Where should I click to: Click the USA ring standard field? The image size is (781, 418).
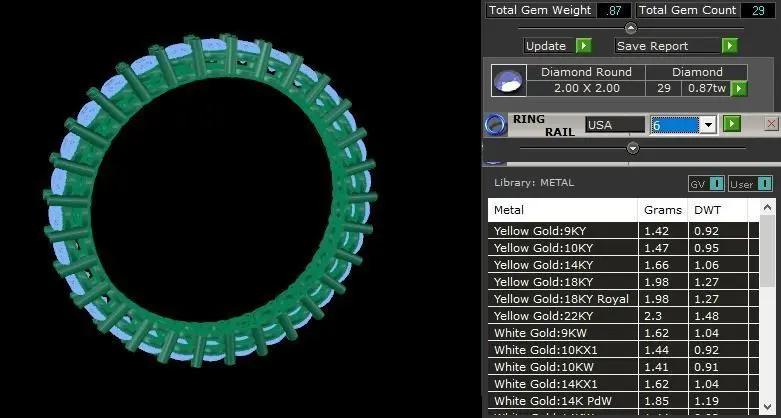pyautogui.click(x=615, y=125)
